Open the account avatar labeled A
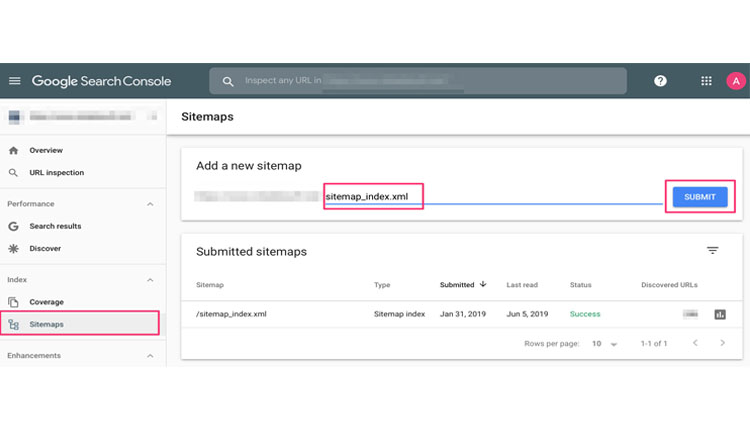750x430 pixels. pos(736,81)
